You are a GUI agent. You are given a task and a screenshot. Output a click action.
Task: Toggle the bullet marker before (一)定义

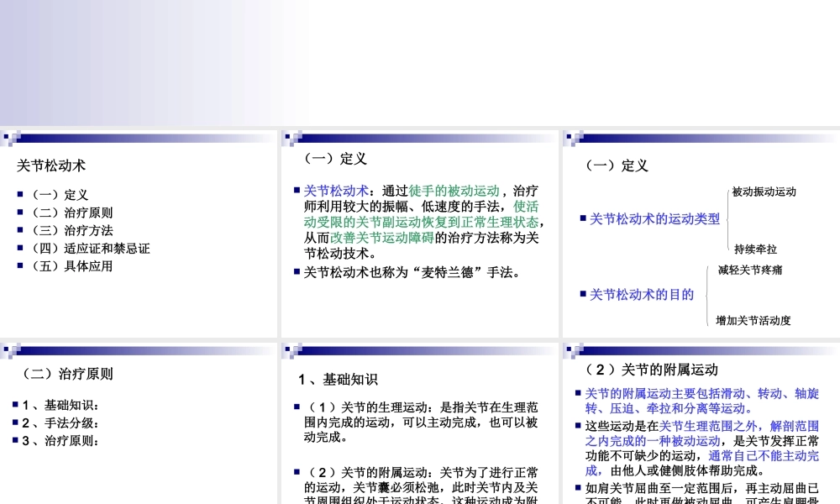(21, 194)
